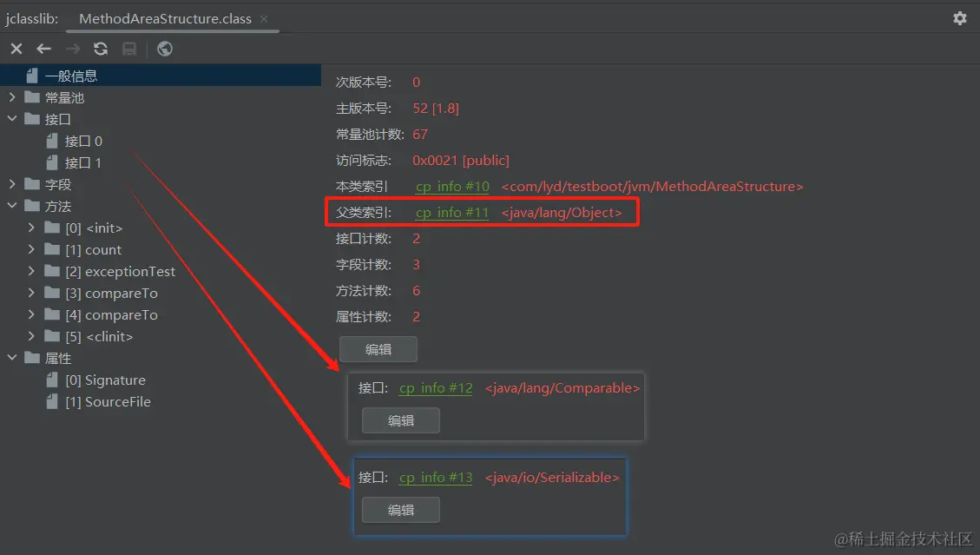The height and width of the screenshot is (555, 980).
Task: Click the 访问标志 value 0x0021 [public]
Action: [x=461, y=161]
